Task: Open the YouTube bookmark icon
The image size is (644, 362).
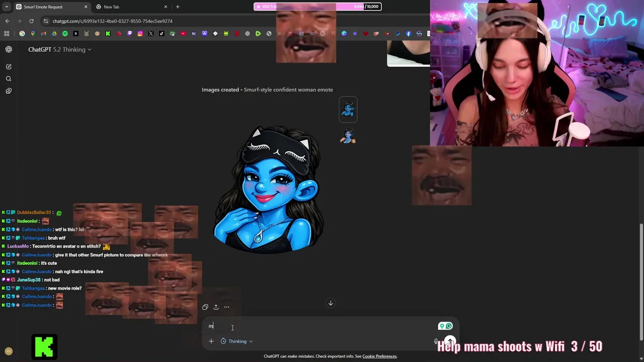Action: pyautogui.click(x=183, y=34)
